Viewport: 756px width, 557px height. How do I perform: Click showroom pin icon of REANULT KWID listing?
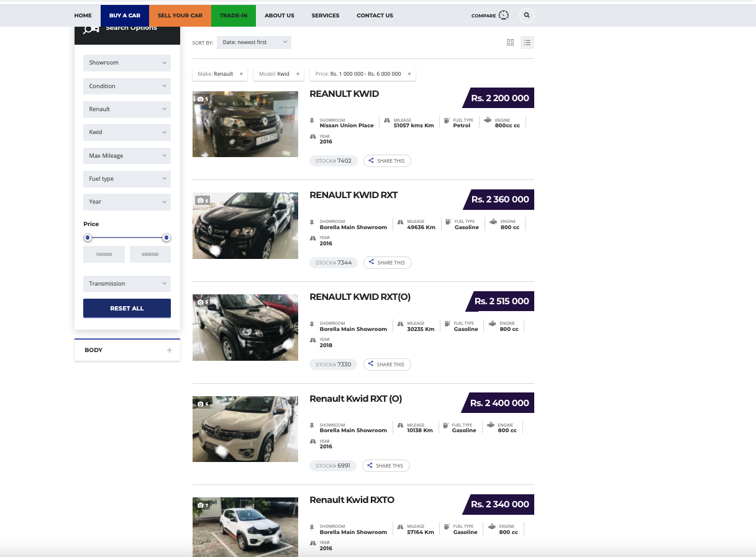click(x=312, y=120)
